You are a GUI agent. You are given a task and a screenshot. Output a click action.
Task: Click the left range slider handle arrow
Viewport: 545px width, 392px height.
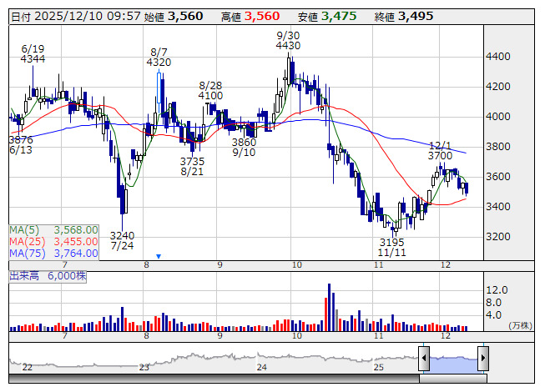tap(424, 358)
